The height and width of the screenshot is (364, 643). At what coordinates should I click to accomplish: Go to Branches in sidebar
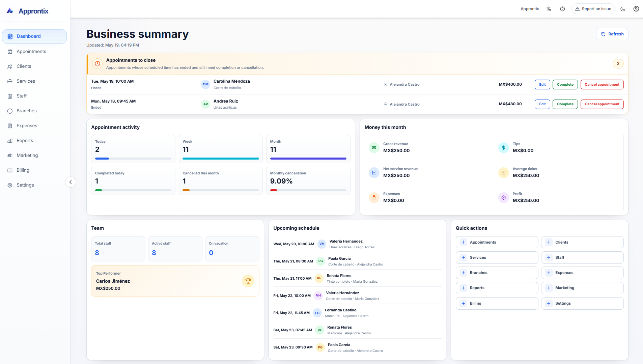tap(34, 111)
